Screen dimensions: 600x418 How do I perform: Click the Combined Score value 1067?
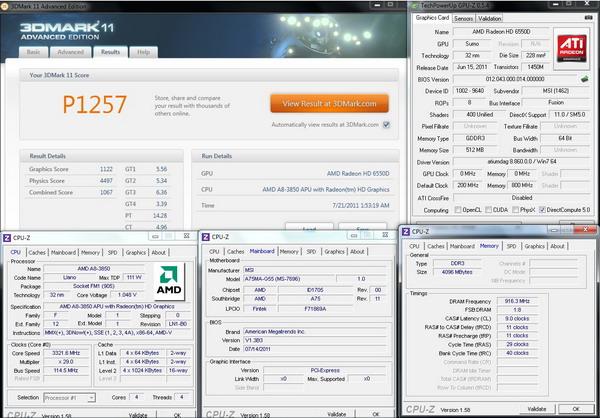tap(106, 193)
